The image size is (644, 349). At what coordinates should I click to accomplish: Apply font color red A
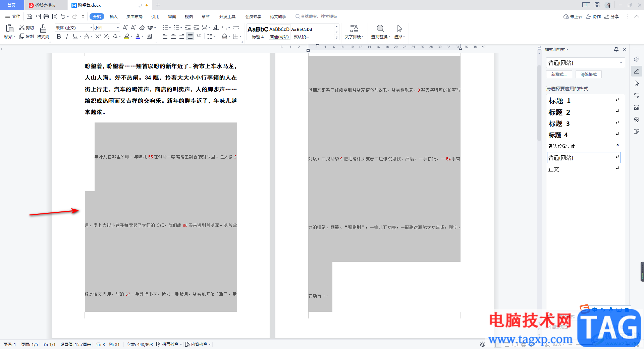(138, 36)
